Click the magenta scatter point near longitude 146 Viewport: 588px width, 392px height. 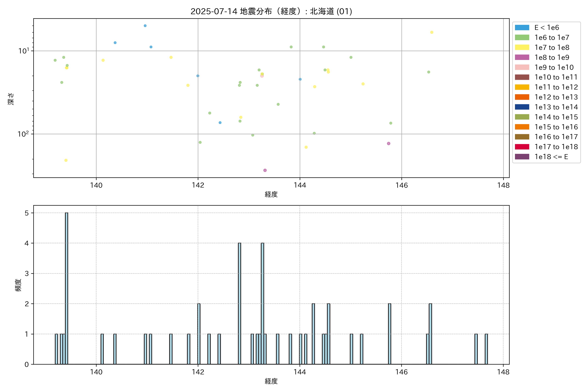click(389, 144)
